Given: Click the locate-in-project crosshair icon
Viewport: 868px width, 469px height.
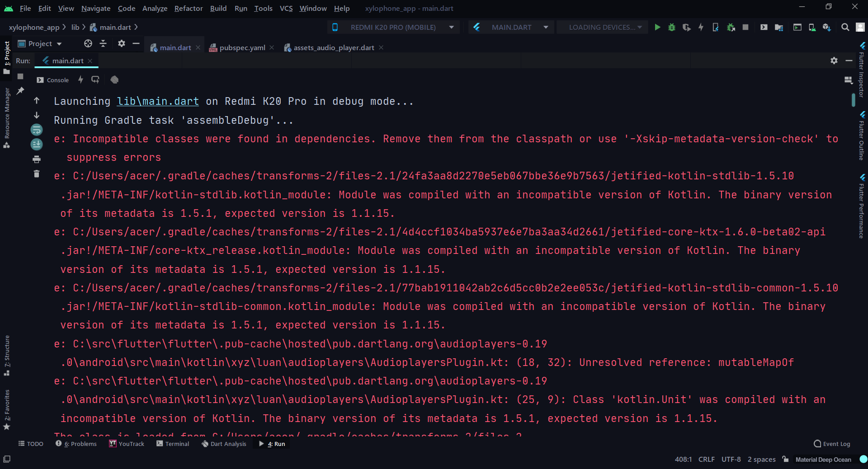Looking at the screenshot, I should [x=88, y=43].
